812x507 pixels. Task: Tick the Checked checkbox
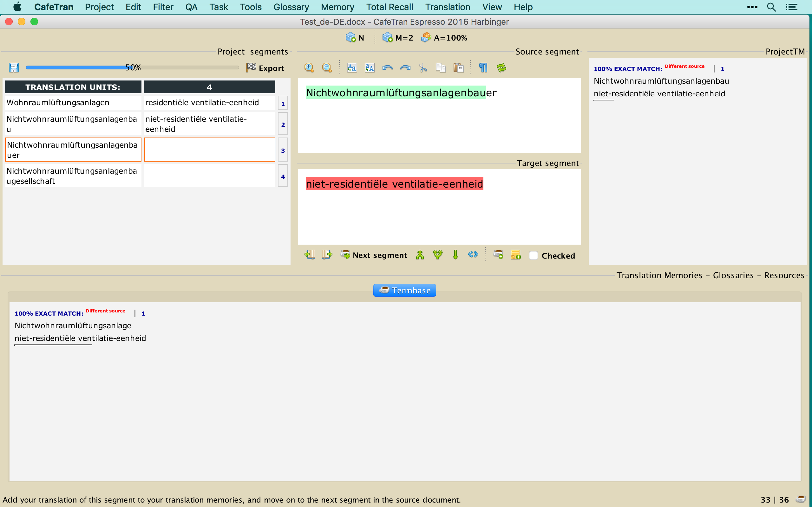click(x=533, y=255)
